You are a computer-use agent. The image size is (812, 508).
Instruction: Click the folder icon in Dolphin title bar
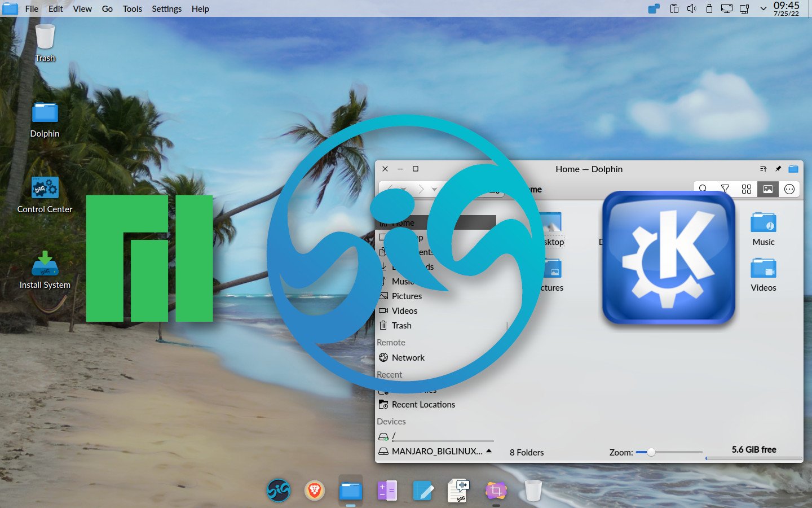click(x=793, y=169)
